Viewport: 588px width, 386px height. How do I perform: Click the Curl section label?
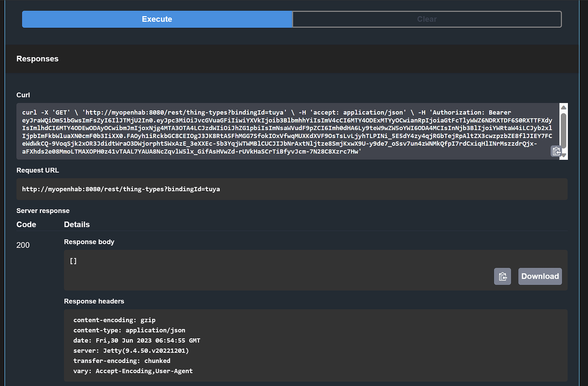(x=23, y=95)
